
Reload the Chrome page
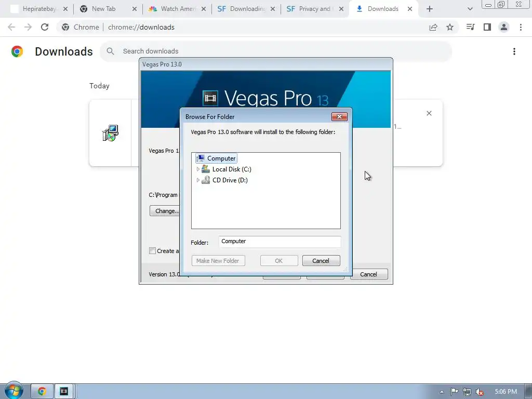(x=45, y=27)
